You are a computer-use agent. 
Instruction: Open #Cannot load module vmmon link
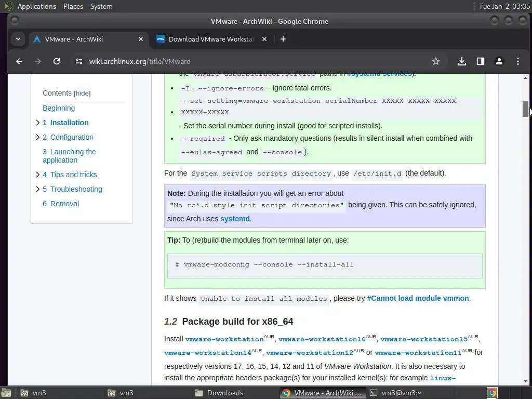pos(418,298)
